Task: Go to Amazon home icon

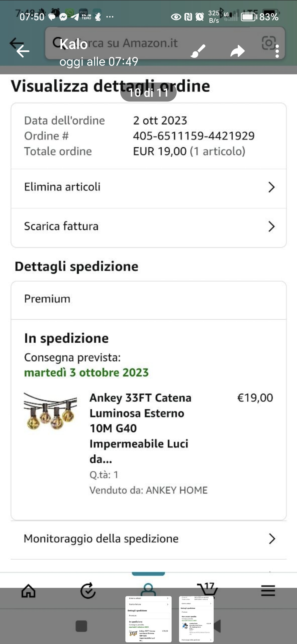Action: pos(29,591)
